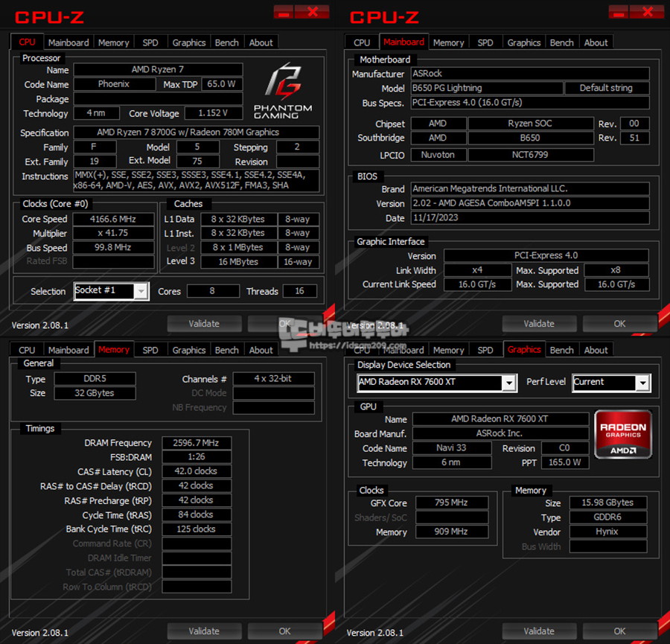Click the Link Width value x4
The width and height of the screenshot is (670, 644).
pos(478,270)
